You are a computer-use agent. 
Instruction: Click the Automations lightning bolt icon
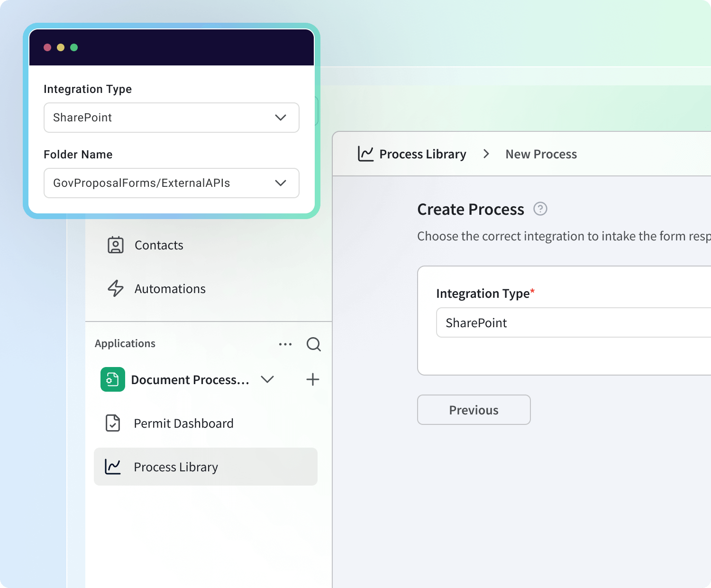point(116,288)
